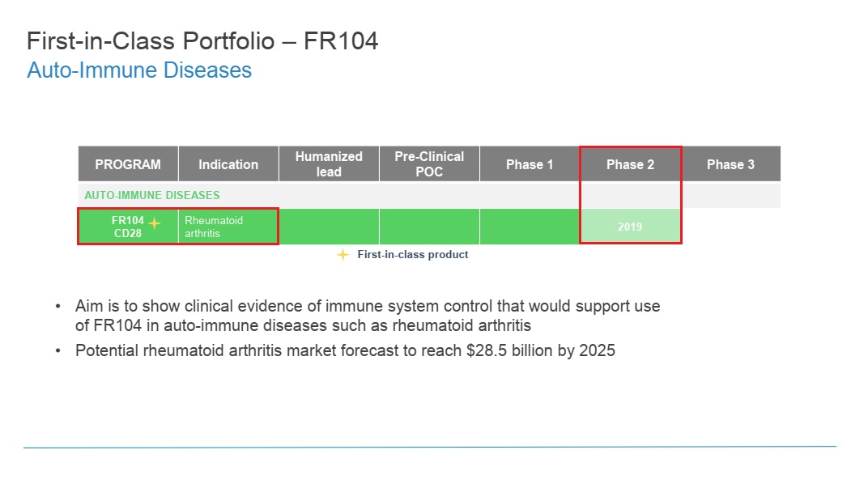Select the Phase 3 header cell
Screen dimensions: 868x488
pyautogui.click(x=730, y=164)
